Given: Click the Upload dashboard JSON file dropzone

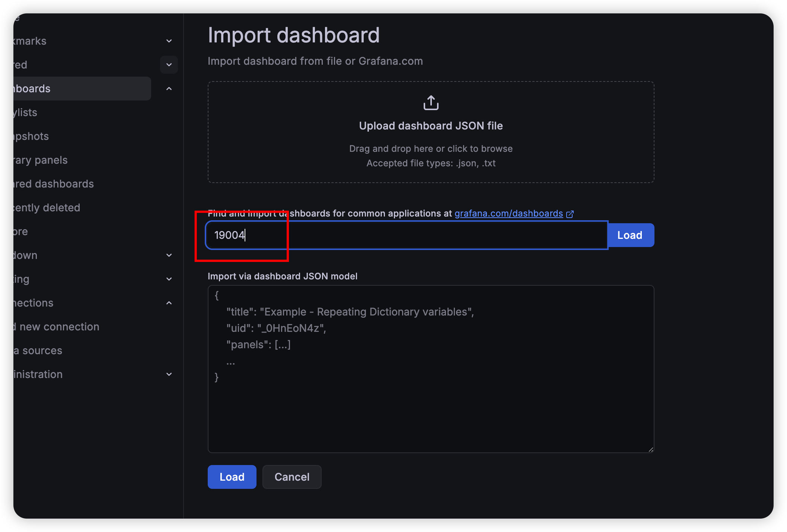Looking at the screenshot, I should [431, 132].
